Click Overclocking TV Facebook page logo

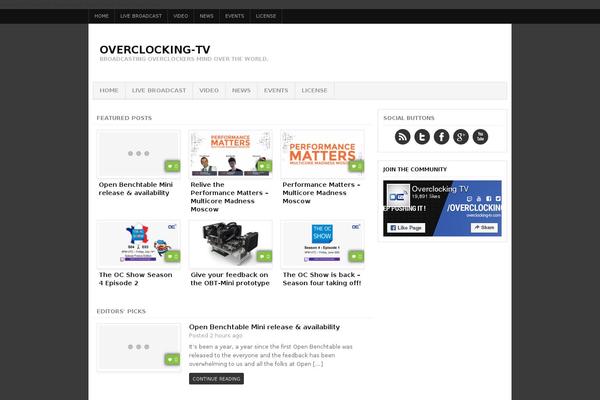[x=398, y=196]
